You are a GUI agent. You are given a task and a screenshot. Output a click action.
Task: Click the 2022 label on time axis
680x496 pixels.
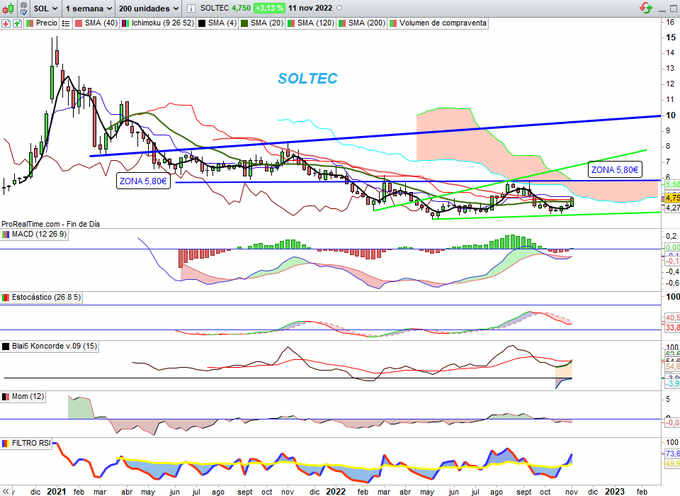(336, 492)
